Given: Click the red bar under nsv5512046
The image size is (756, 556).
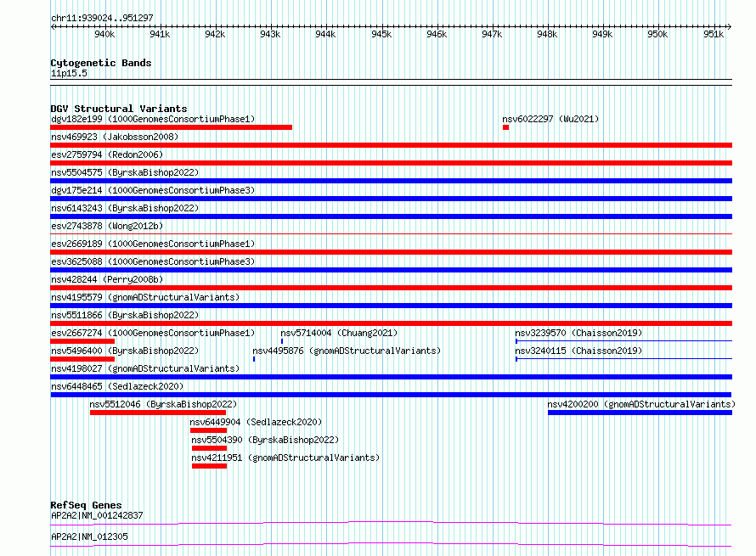Looking at the screenshot, I should coord(158,413).
